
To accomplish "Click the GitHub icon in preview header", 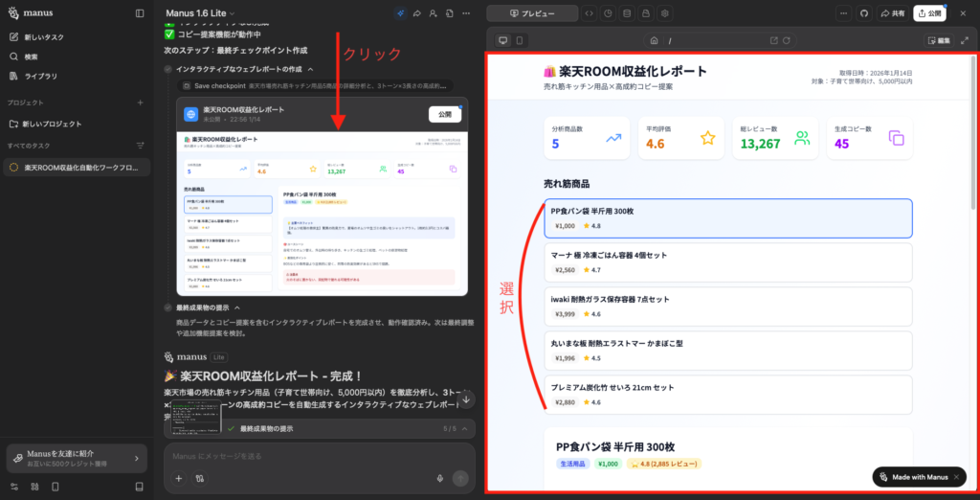I will [864, 13].
